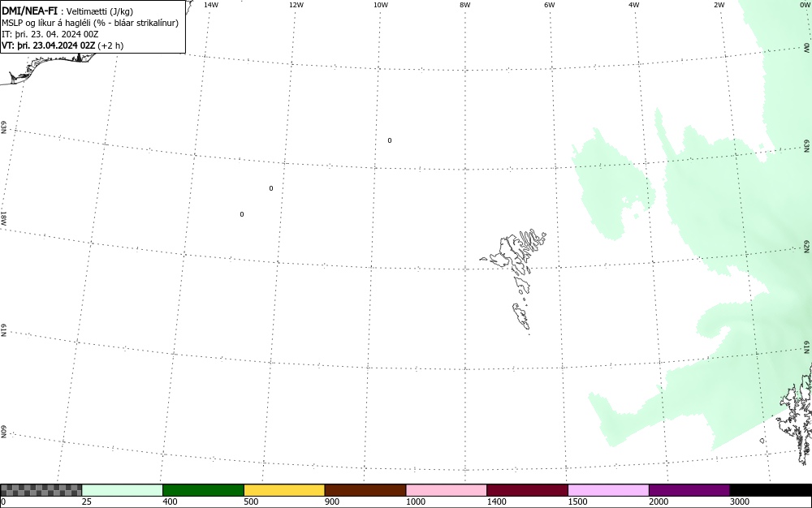Click the legend value 1400
Image resolution: width=812 pixels, height=508 pixels.
pos(497,502)
